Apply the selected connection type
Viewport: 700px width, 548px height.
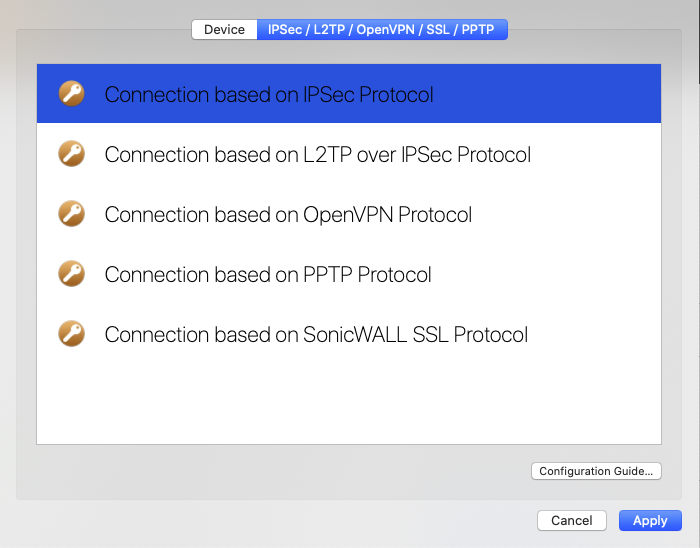(650, 520)
